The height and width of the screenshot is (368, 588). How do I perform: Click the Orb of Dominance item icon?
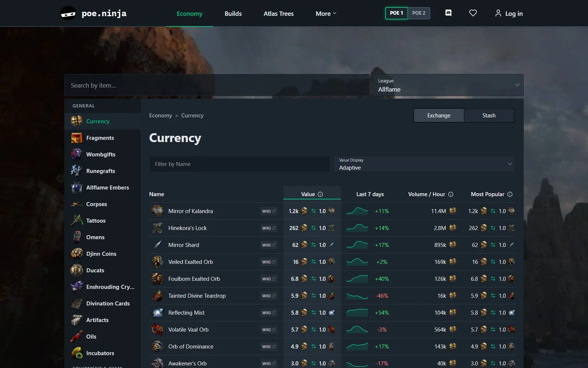(158, 346)
